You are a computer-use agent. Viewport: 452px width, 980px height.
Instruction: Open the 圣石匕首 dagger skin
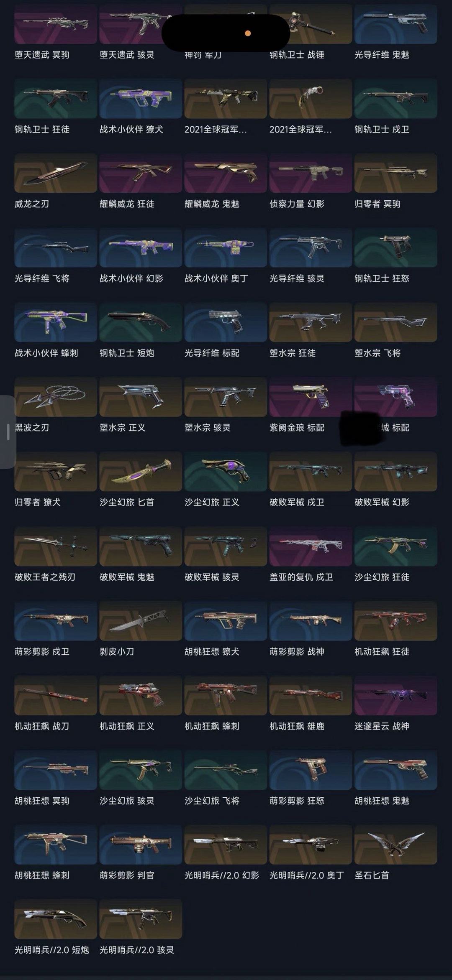coord(395,845)
